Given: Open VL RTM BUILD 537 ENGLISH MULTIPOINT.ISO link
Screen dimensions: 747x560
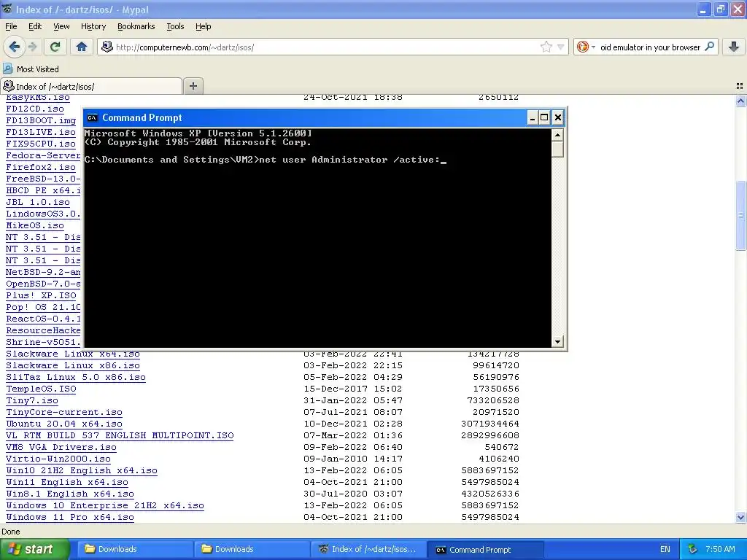Looking at the screenshot, I should pyautogui.click(x=120, y=435).
